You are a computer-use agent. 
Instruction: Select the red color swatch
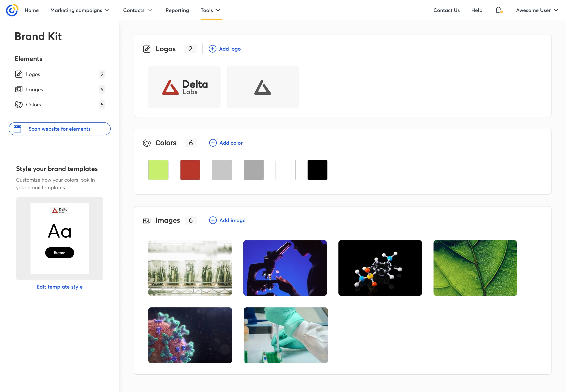[190, 170]
